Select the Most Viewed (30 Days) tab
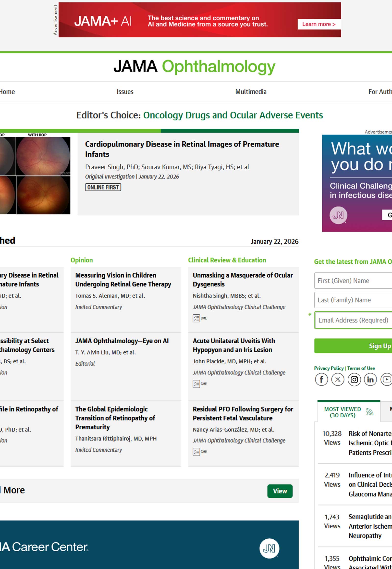This screenshot has height=569, width=392. (342, 412)
